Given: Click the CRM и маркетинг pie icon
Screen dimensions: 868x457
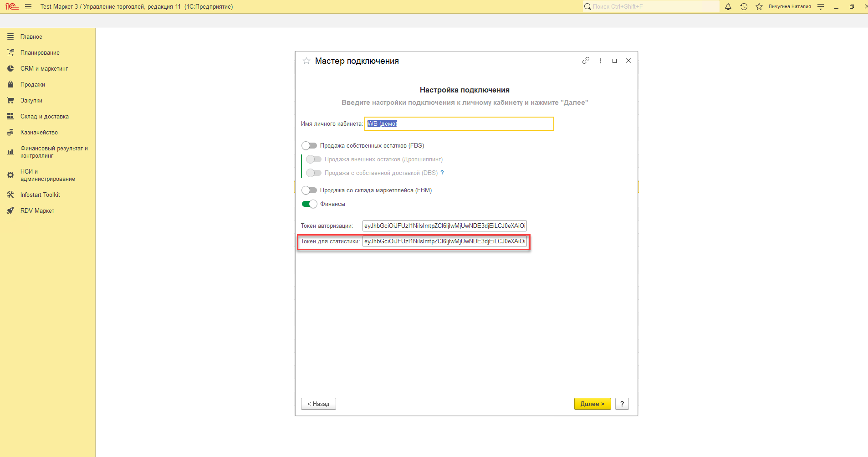Looking at the screenshot, I should click(x=10, y=68).
